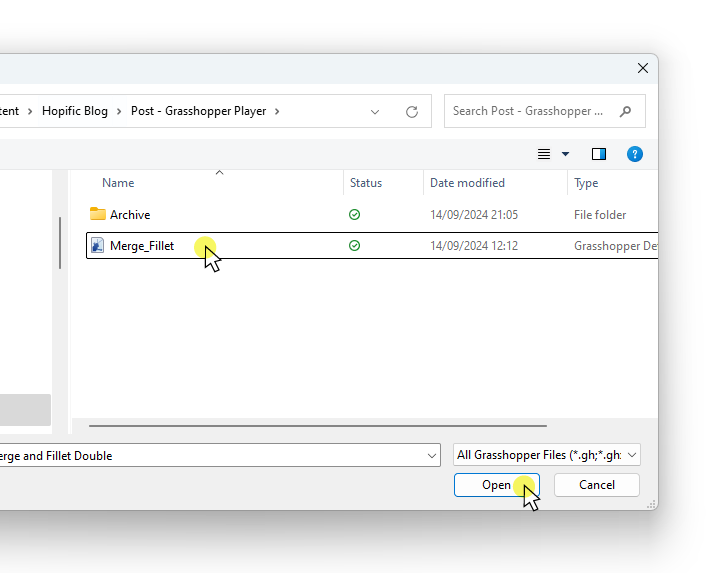This screenshot has height=573, width=713.
Task: Click the view layout list icon
Action: (544, 154)
